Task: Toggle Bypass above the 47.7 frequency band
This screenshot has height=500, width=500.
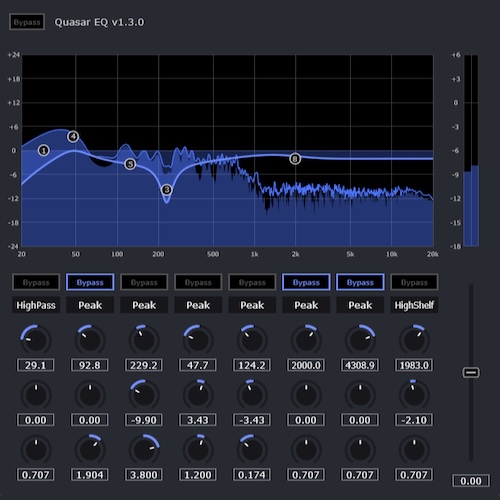Action: click(x=198, y=282)
